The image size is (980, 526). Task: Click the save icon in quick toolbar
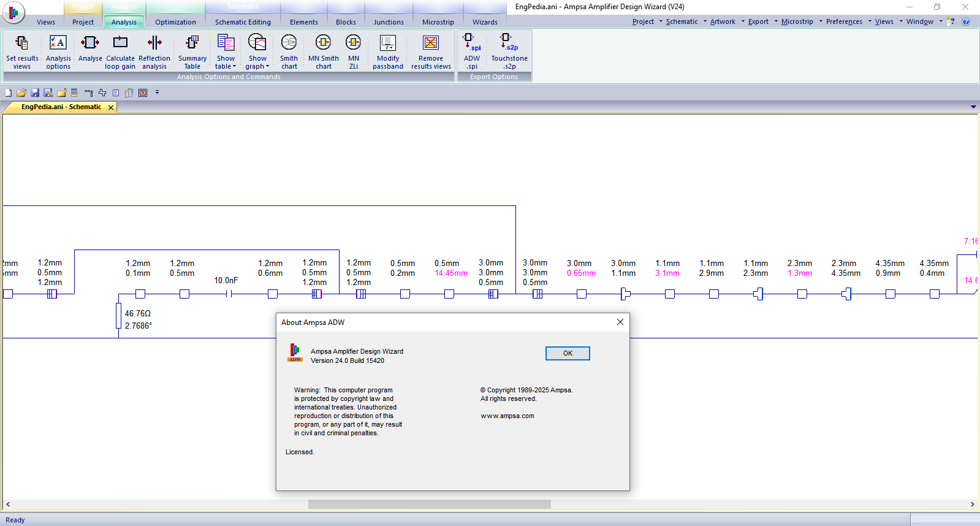(x=35, y=93)
